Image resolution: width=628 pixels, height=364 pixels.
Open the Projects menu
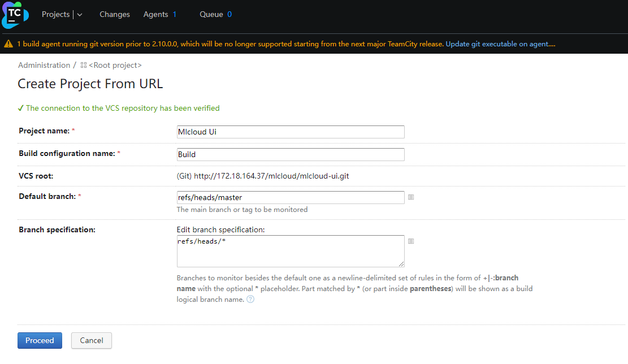pyautogui.click(x=55, y=15)
